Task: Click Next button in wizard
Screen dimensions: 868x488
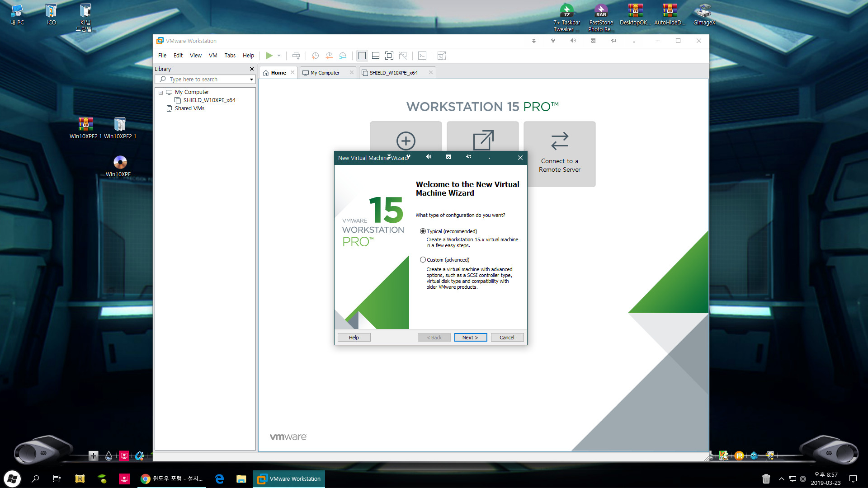Action: point(470,338)
